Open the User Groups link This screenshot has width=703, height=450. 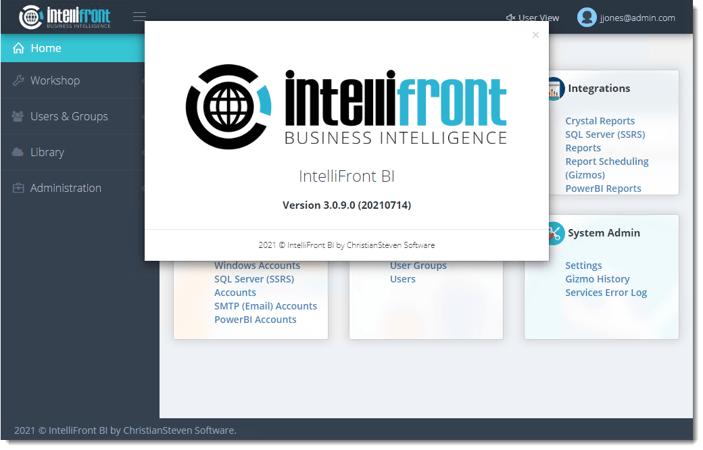pos(418,266)
